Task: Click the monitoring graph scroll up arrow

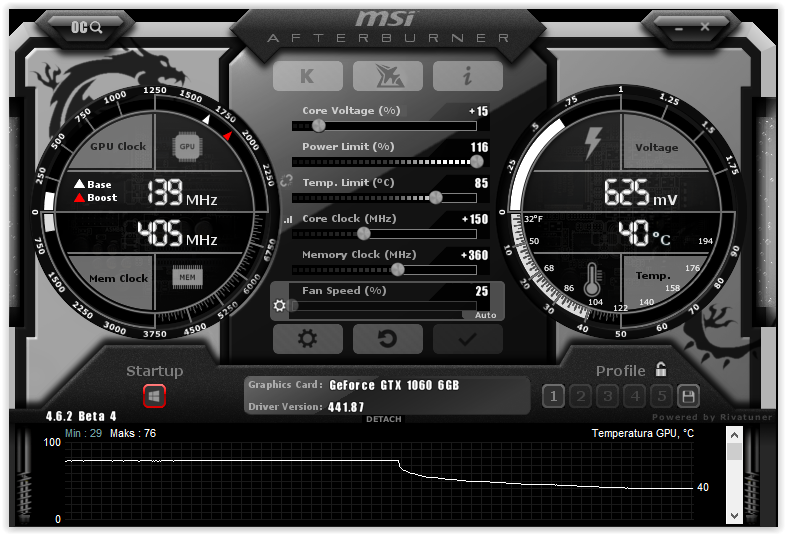Action: (x=734, y=435)
